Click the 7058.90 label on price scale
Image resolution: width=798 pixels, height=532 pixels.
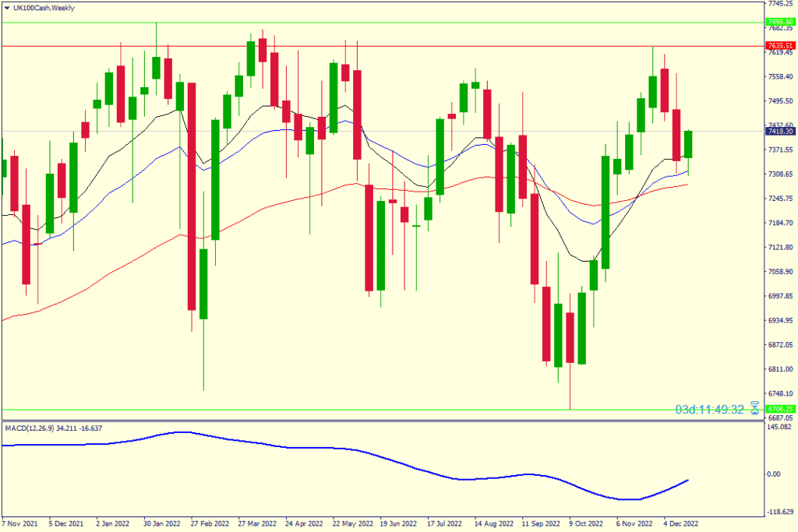coord(779,272)
